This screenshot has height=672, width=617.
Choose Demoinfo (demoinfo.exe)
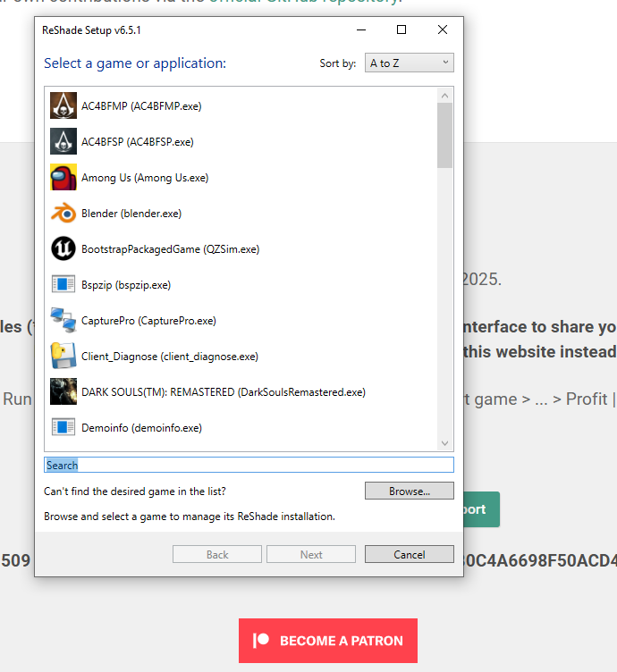(x=241, y=427)
